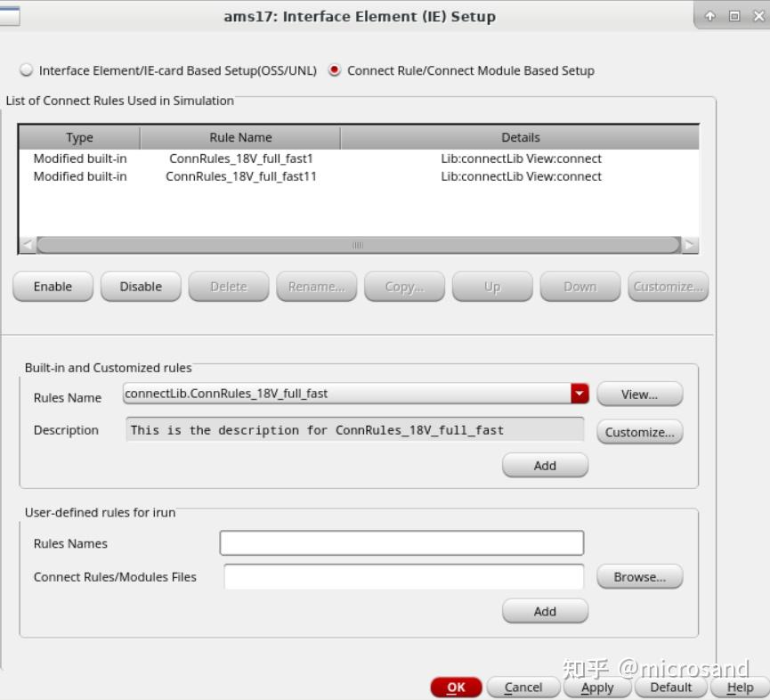The image size is (770, 700).
Task: Select Interface Element/IE-card Based Setup radio button
Action: point(26,70)
